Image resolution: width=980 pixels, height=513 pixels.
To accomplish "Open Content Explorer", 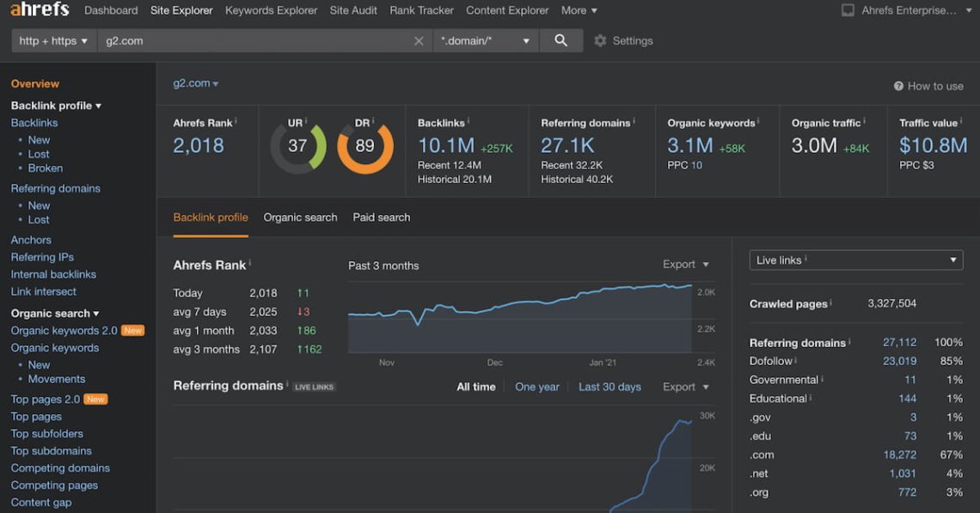I will (507, 10).
